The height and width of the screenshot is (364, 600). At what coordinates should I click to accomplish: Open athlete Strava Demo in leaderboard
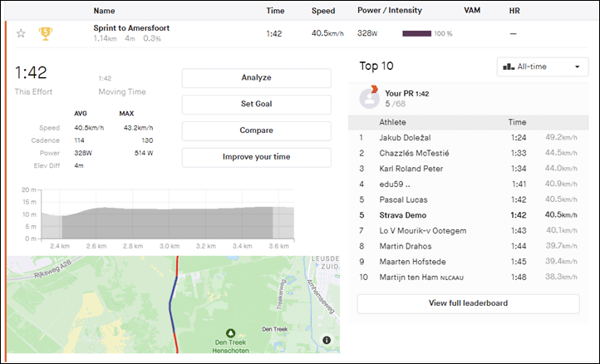coord(402,215)
